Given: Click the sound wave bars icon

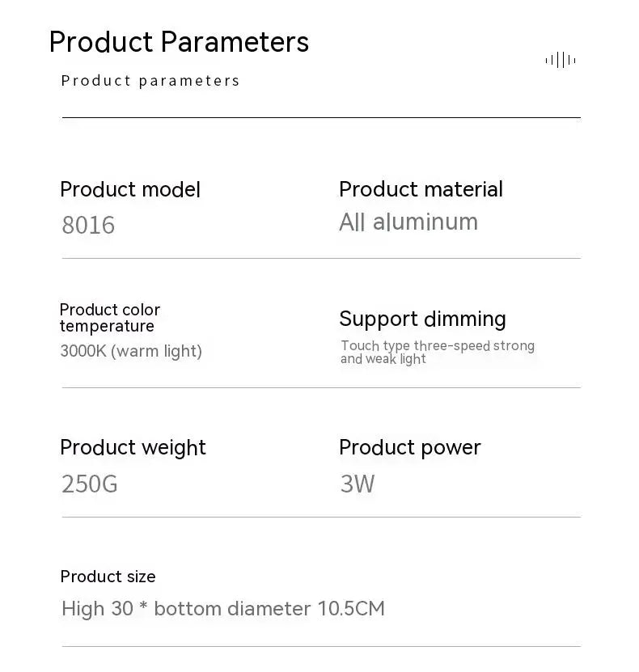Looking at the screenshot, I should (561, 60).
